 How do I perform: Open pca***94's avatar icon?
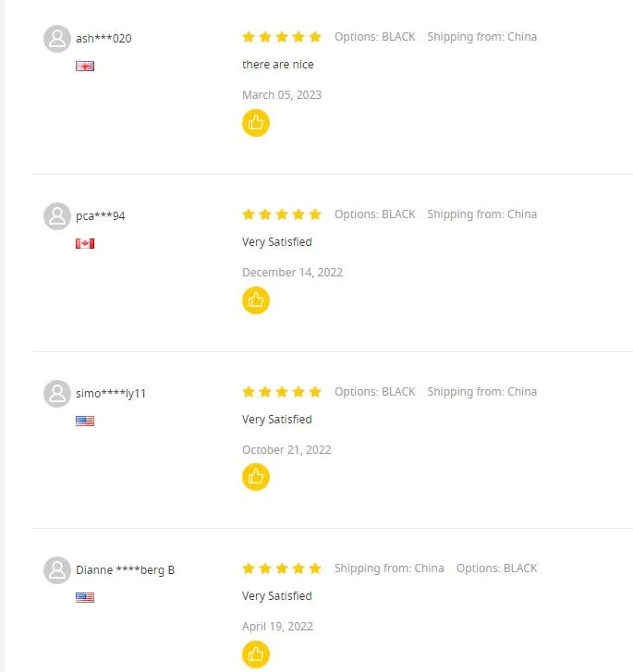pyautogui.click(x=57, y=216)
